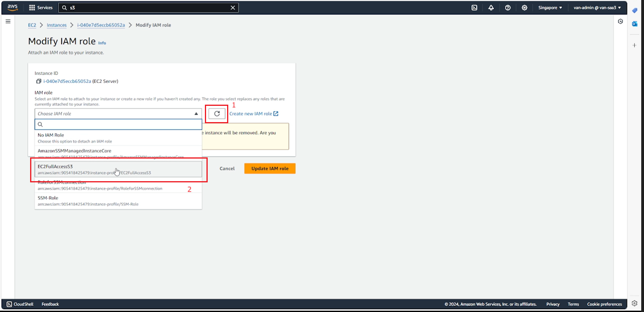Open the Terms footer link
The width and height of the screenshot is (644, 312).
pos(573,304)
